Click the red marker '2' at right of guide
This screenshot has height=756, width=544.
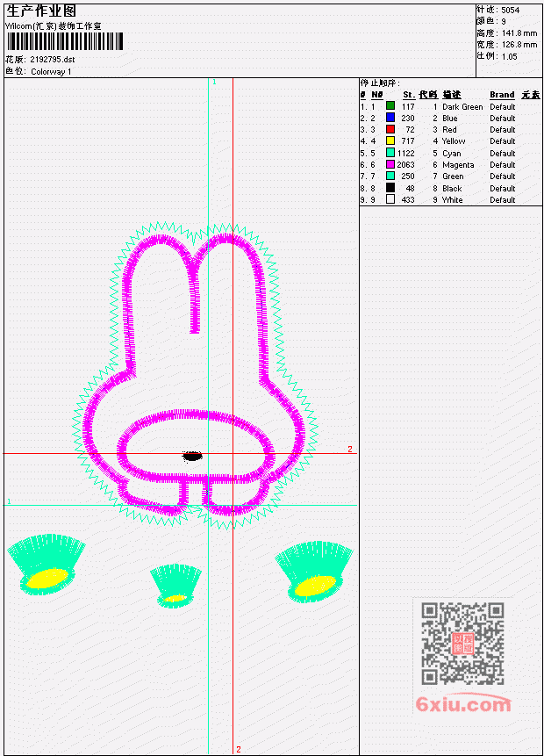[350, 449]
